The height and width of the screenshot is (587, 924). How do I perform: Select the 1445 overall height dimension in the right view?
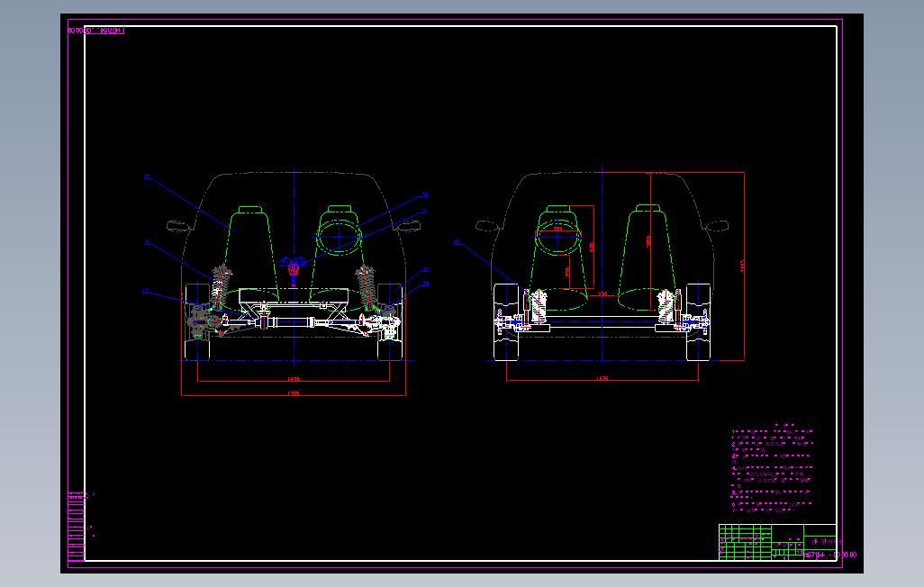point(742,266)
